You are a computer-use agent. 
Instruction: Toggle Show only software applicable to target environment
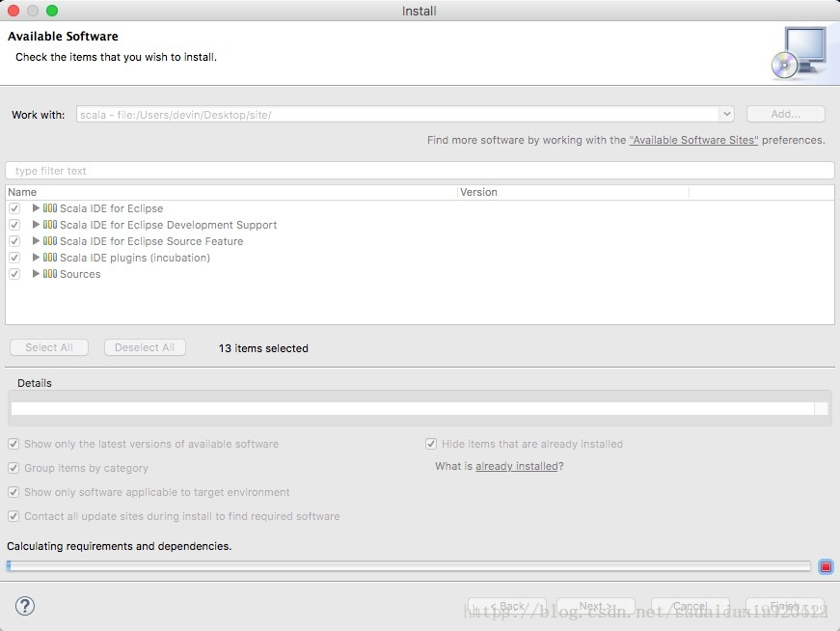click(x=14, y=492)
